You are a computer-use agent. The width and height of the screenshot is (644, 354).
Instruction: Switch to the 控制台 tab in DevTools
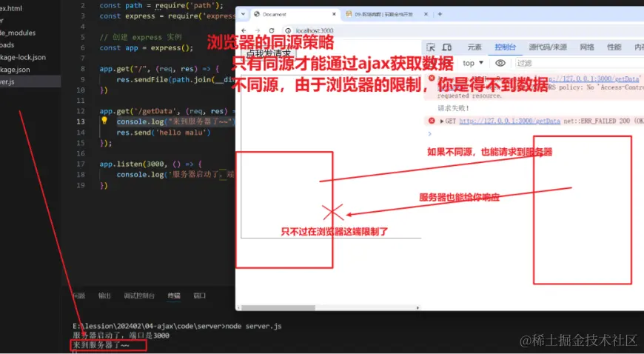(505, 47)
